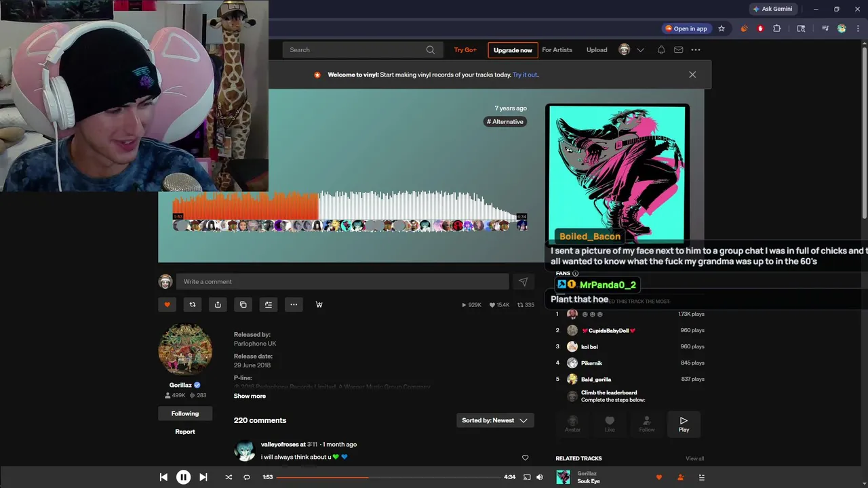The height and width of the screenshot is (488, 868).
Task: Click the Ask Gemini button
Action: point(772,9)
